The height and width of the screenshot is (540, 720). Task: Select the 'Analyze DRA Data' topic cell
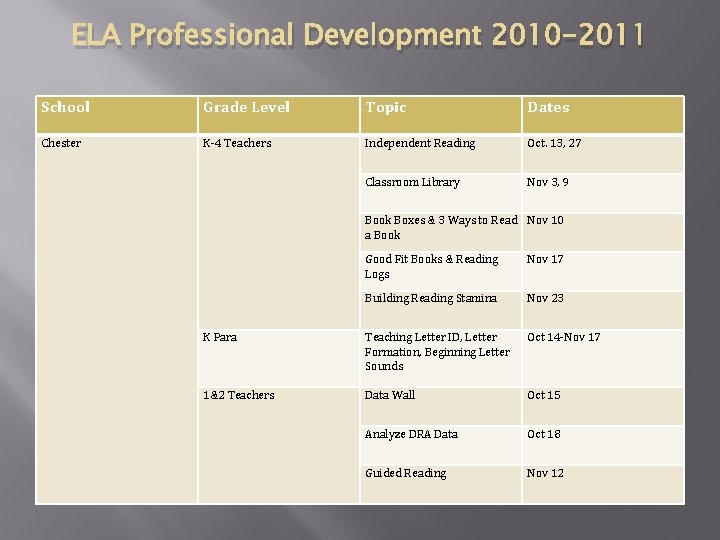441,445
